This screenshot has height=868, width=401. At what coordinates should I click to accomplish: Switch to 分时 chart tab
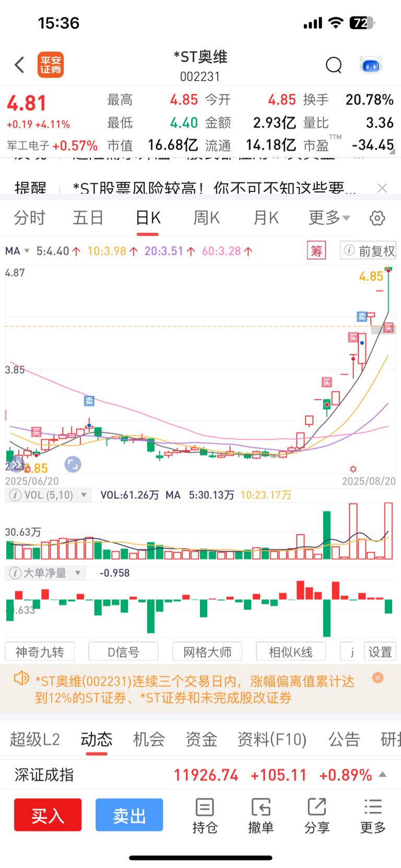30,218
